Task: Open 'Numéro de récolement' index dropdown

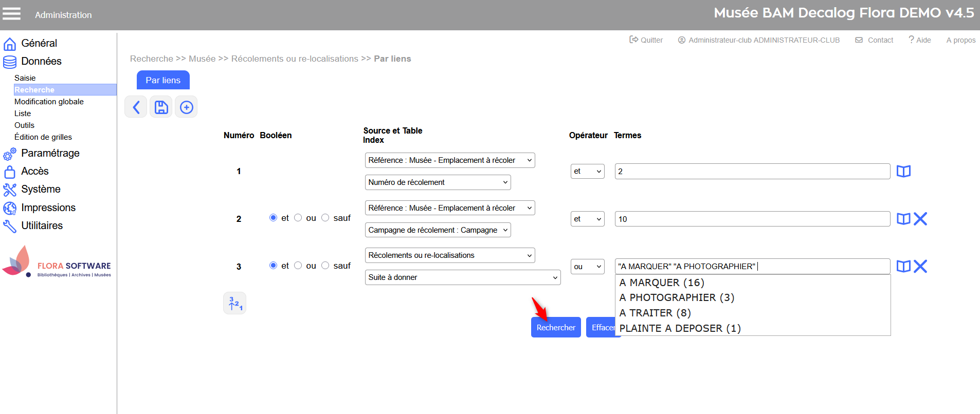Action: (x=438, y=182)
